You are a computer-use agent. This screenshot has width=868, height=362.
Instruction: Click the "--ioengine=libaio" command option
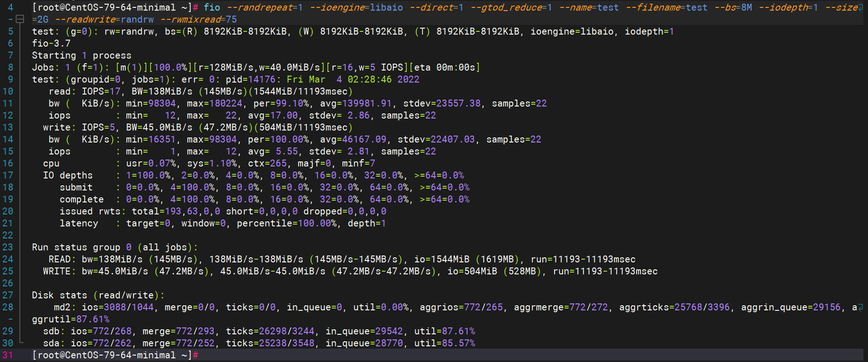pyautogui.click(x=356, y=7)
